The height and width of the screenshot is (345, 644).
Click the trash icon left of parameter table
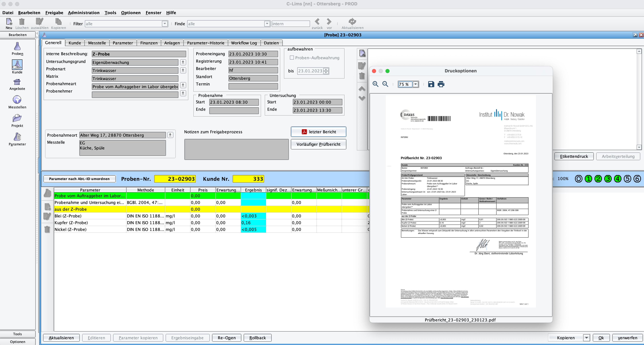[47, 229]
